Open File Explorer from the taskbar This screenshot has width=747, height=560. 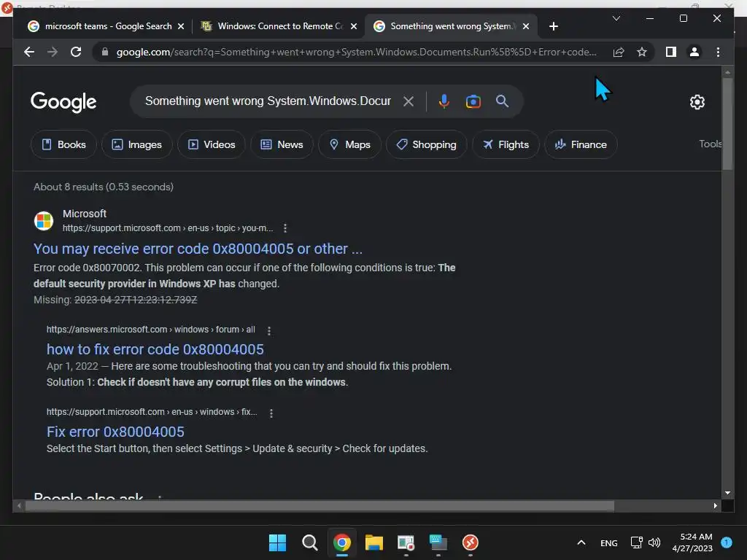(x=374, y=542)
